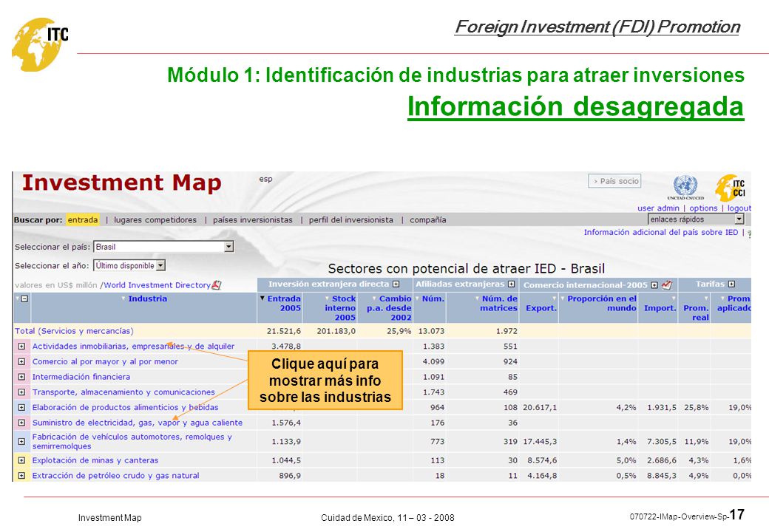The width and height of the screenshot is (769, 532).
Task: Open the World Investment Directory link
Action: [x=157, y=285]
